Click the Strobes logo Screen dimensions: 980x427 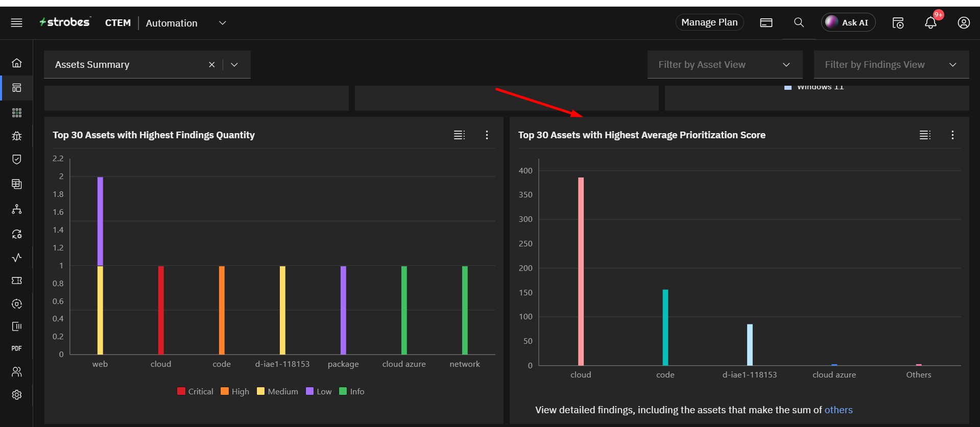point(65,22)
